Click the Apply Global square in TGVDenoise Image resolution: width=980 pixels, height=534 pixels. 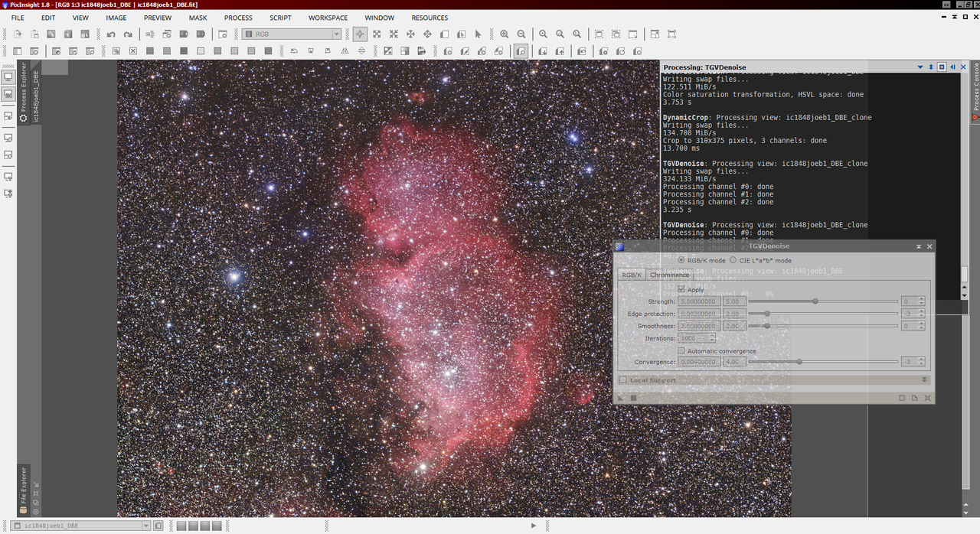pyautogui.click(x=633, y=398)
